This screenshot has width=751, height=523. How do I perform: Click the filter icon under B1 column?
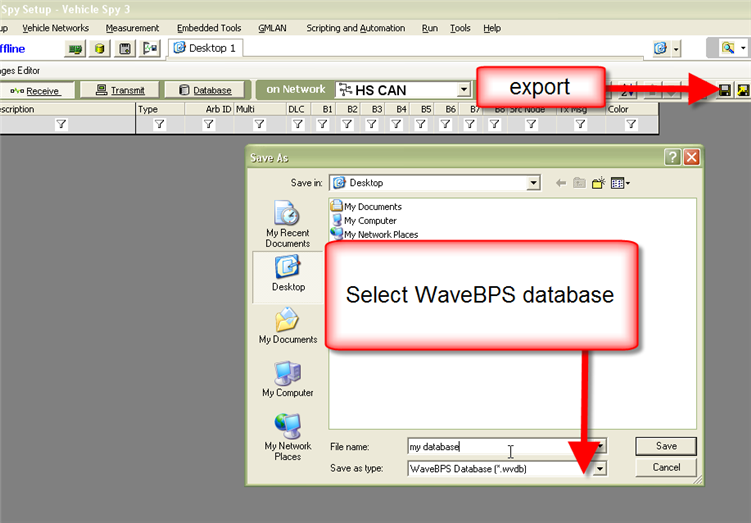point(323,125)
